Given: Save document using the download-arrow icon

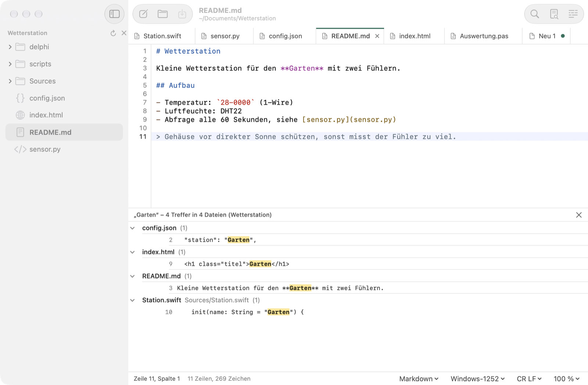Looking at the screenshot, I should (182, 14).
